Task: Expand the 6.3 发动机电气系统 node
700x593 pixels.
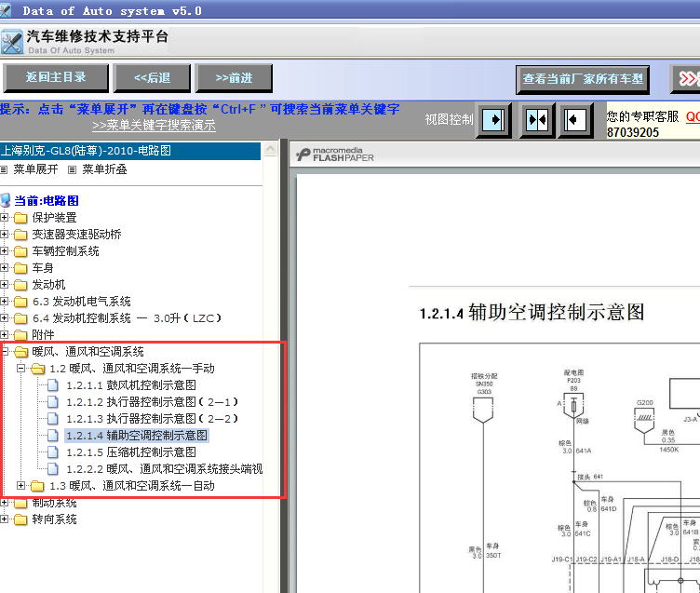Action: point(4,302)
